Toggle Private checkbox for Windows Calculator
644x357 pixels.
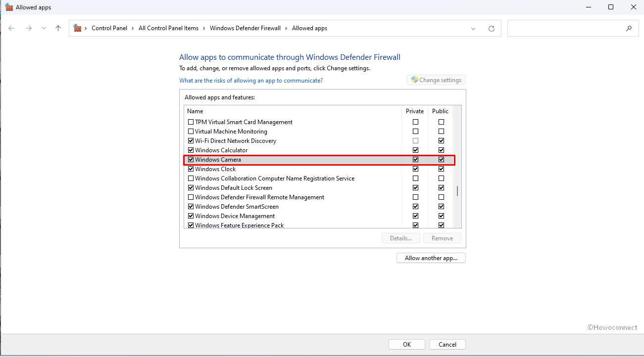point(415,150)
